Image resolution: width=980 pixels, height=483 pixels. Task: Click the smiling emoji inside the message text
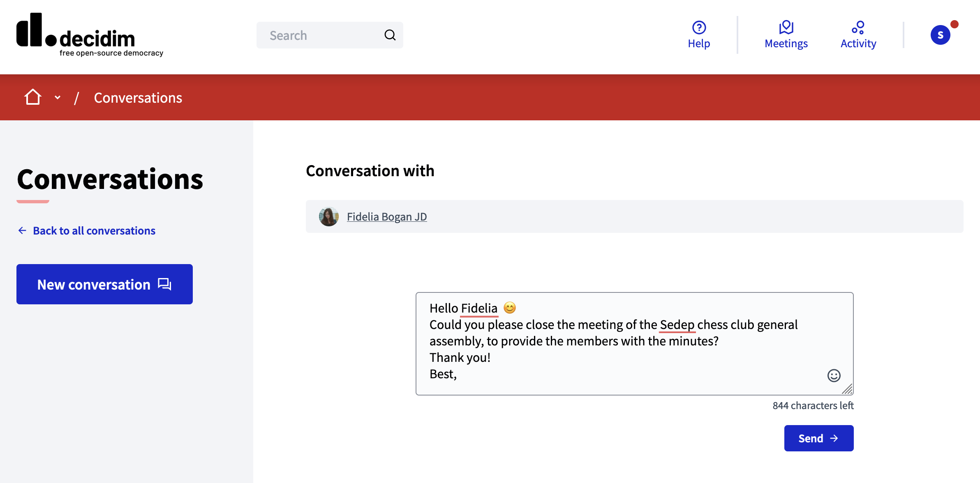(x=509, y=308)
